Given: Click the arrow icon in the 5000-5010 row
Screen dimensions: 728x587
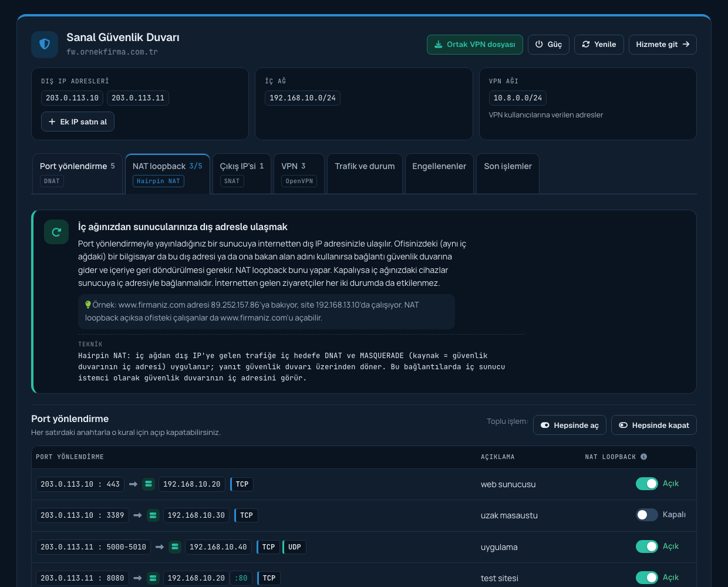Looking at the screenshot, I should (160, 547).
